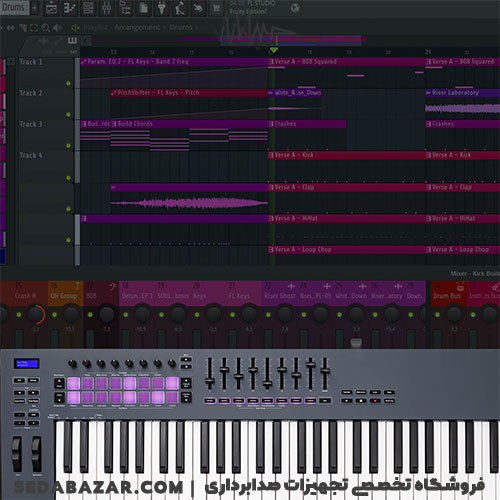Screen dimensions: 500x500
Task: Click the drum icon on Drum Bus mixer track
Action: [460, 286]
